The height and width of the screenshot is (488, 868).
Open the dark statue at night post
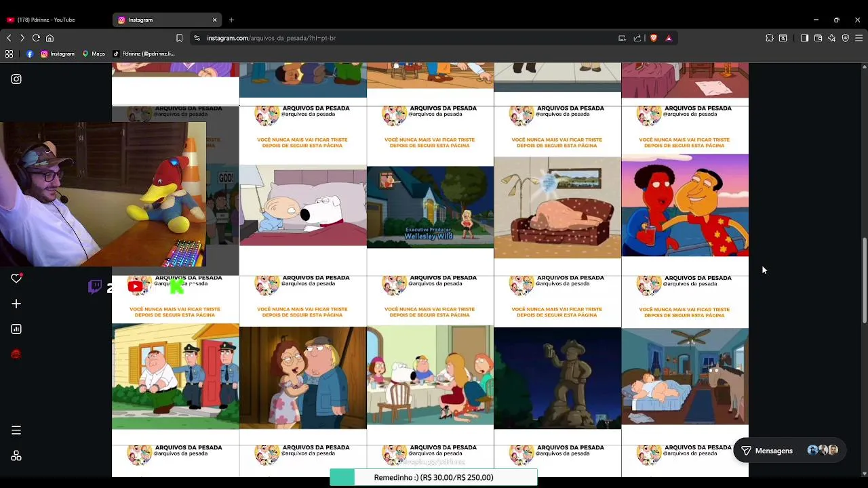point(557,360)
